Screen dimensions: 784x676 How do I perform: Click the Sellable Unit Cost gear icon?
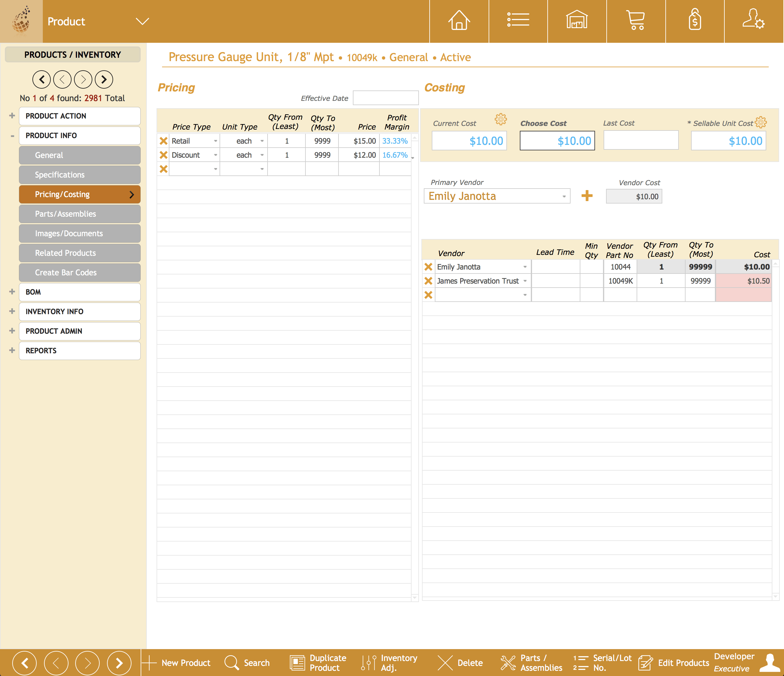[761, 122]
